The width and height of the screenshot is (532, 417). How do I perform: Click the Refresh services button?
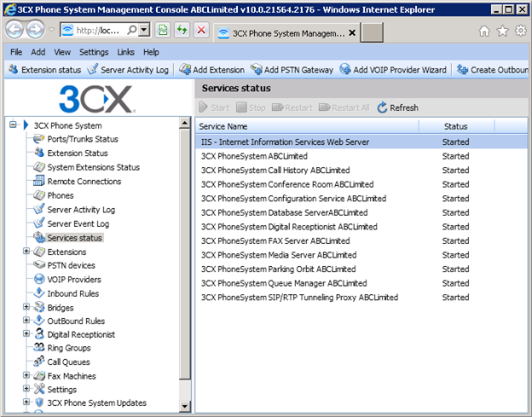click(x=397, y=107)
